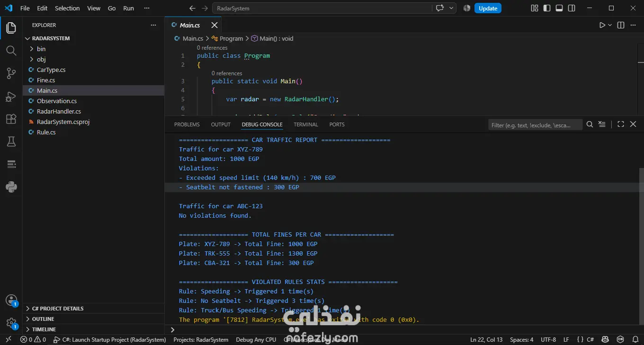
Task: Click the Run play button in the editor toolbar
Action: click(x=602, y=25)
